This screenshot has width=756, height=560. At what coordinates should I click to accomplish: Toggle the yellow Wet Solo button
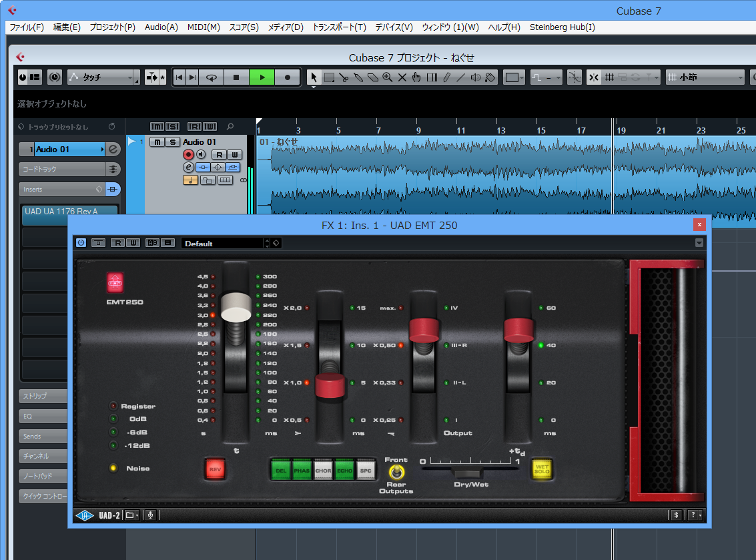tap(541, 469)
